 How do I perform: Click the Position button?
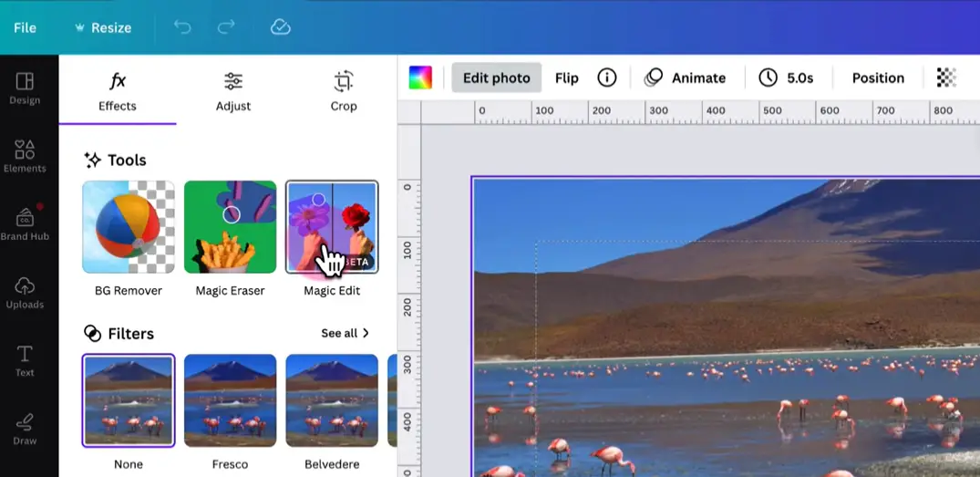coord(878,78)
